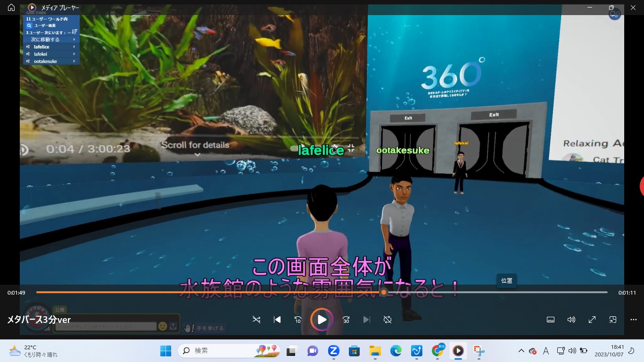Click the seek bar position handle
The width and height of the screenshot is (644, 362).
tap(384, 292)
